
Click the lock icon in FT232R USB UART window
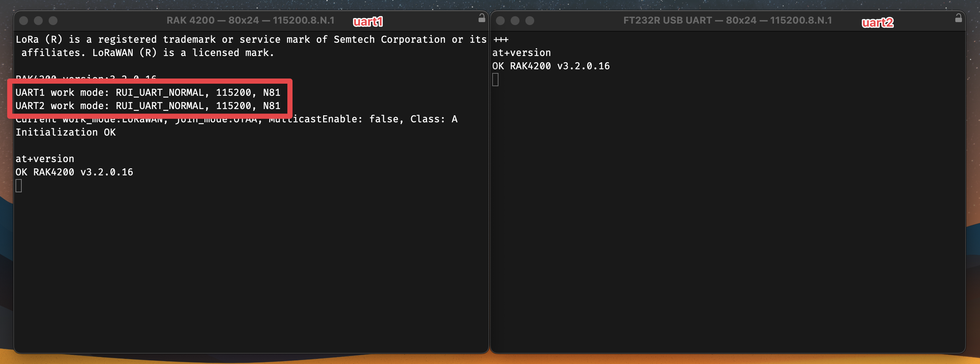coord(958,18)
